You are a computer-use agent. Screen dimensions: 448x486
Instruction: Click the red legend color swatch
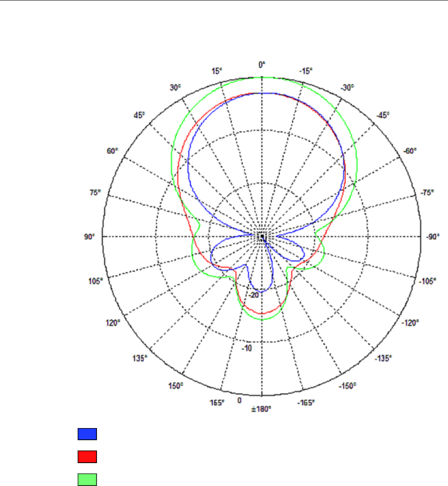87,457
